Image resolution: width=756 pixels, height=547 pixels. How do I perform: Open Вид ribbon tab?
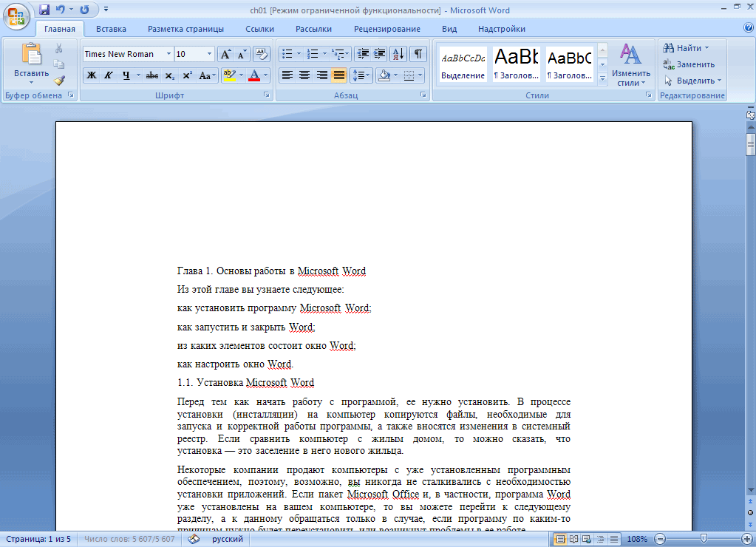pos(449,29)
